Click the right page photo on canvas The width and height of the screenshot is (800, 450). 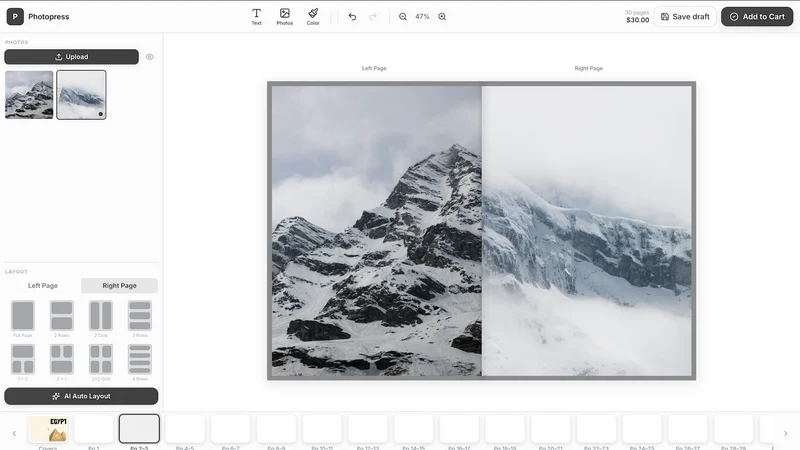(x=587, y=231)
